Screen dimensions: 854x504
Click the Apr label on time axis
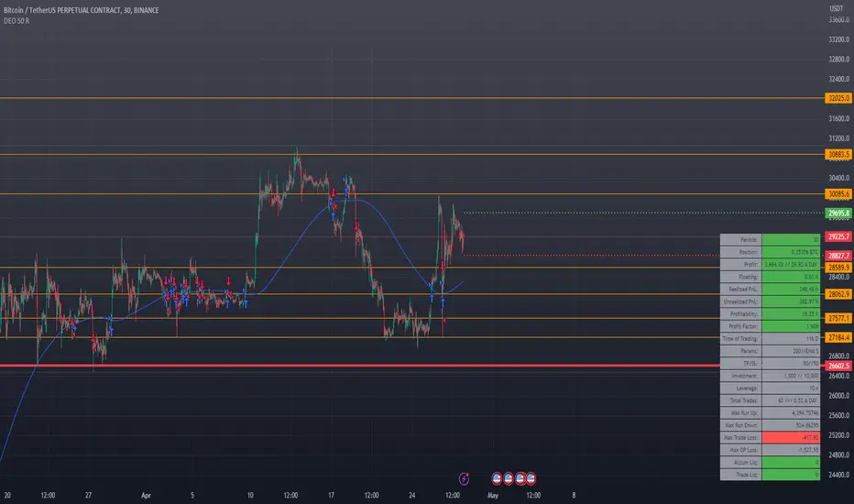[146, 495]
